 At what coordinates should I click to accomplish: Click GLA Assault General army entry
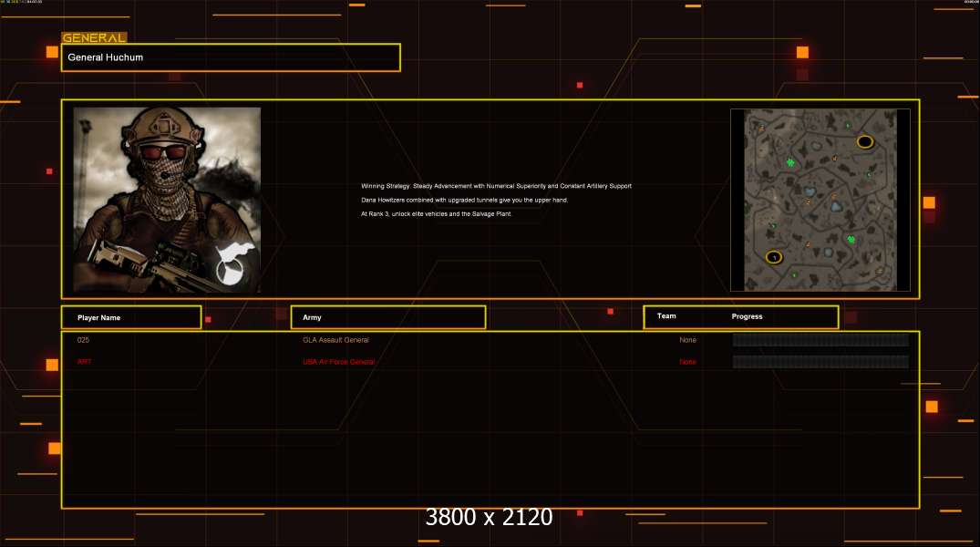[x=335, y=340]
